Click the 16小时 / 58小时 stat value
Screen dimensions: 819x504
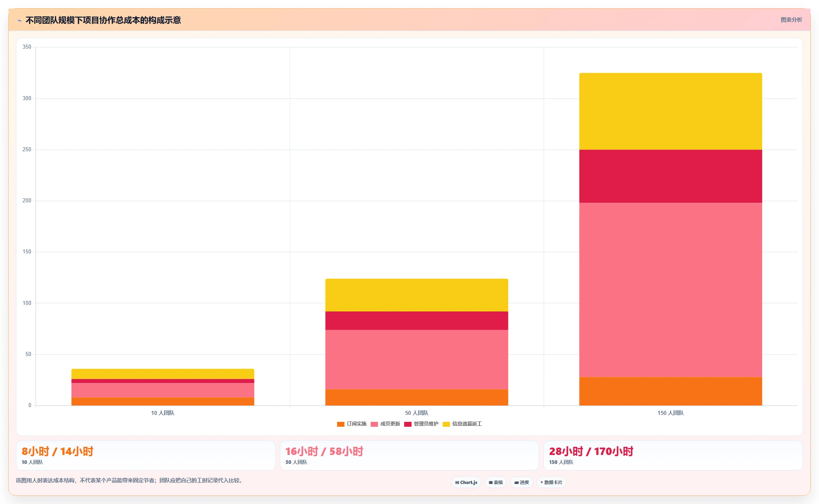pyautogui.click(x=324, y=451)
